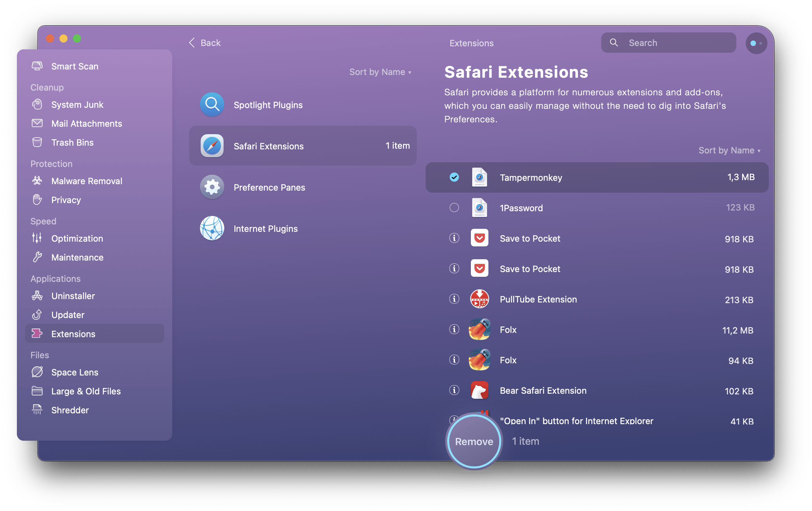Click the Safari compass icon

(x=212, y=146)
